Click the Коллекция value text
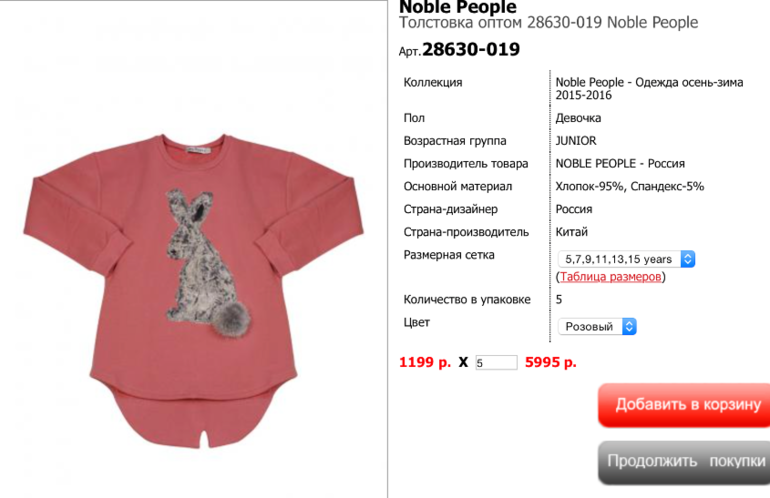 click(x=649, y=89)
